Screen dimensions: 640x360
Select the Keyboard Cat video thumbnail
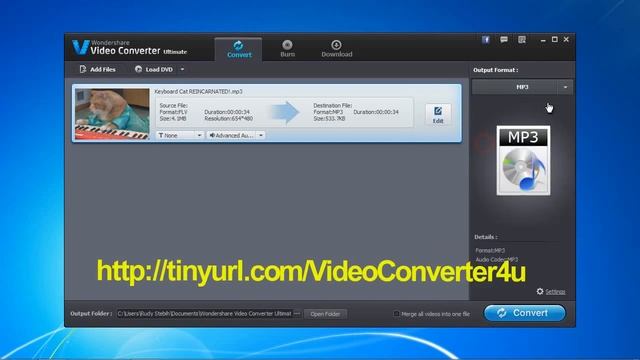(x=112, y=114)
